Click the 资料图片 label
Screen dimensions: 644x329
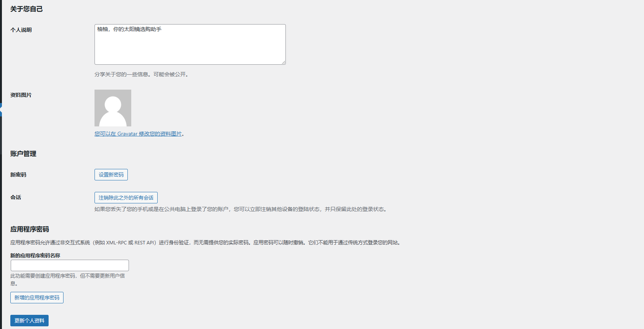pyautogui.click(x=21, y=95)
